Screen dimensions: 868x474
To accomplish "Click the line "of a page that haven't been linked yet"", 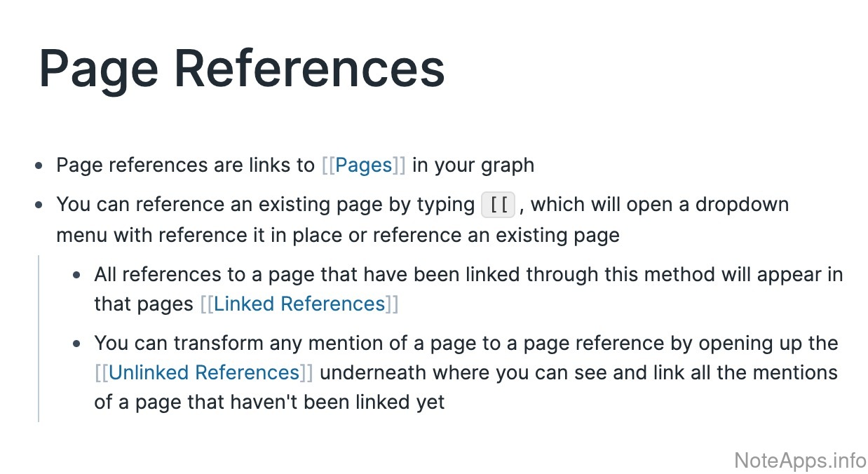I will click(x=269, y=402).
